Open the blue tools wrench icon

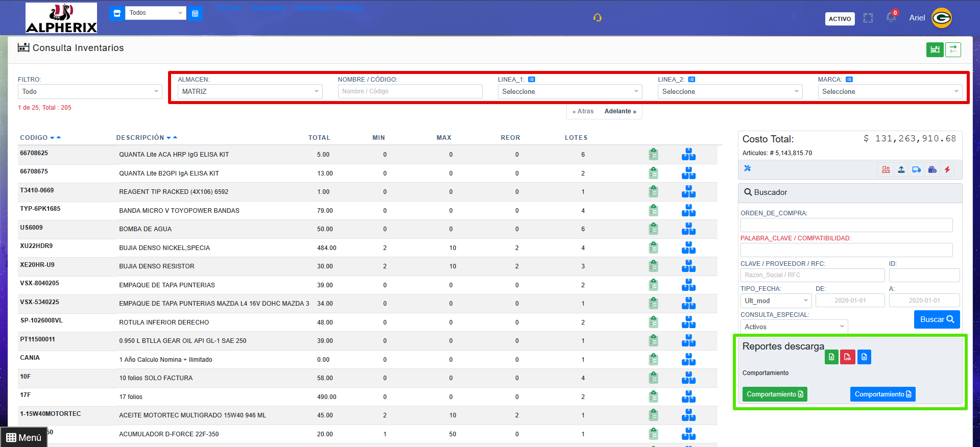748,168
